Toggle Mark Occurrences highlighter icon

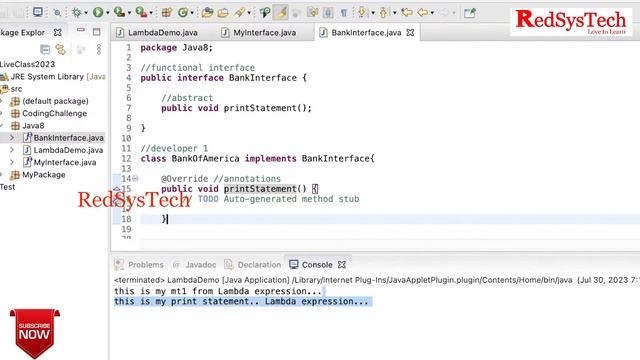point(281,13)
